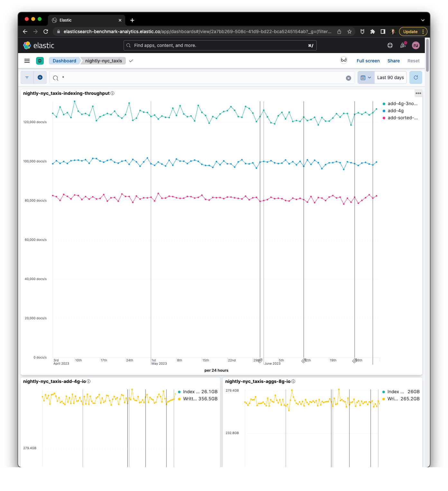Open the help life-buoy icon
Image resolution: width=448 pixels, height=491 pixels.
click(390, 45)
